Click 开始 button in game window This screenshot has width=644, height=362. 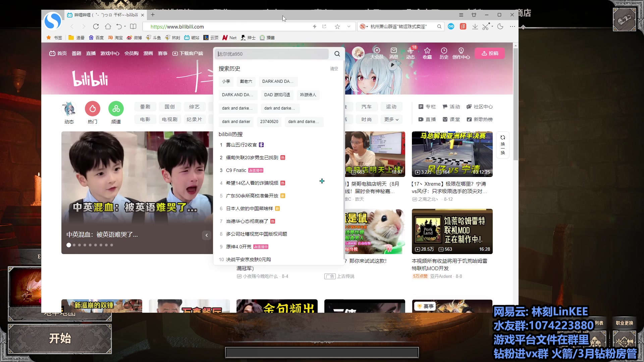coord(60,339)
